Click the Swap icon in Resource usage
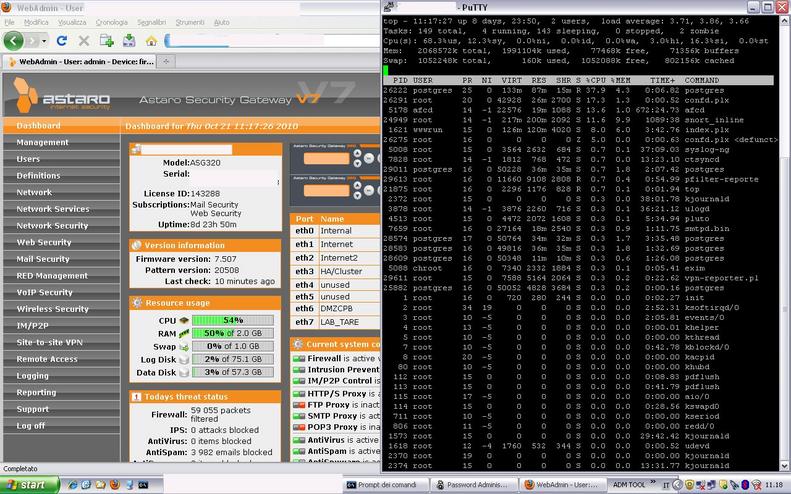791x494 pixels. pos(184,347)
